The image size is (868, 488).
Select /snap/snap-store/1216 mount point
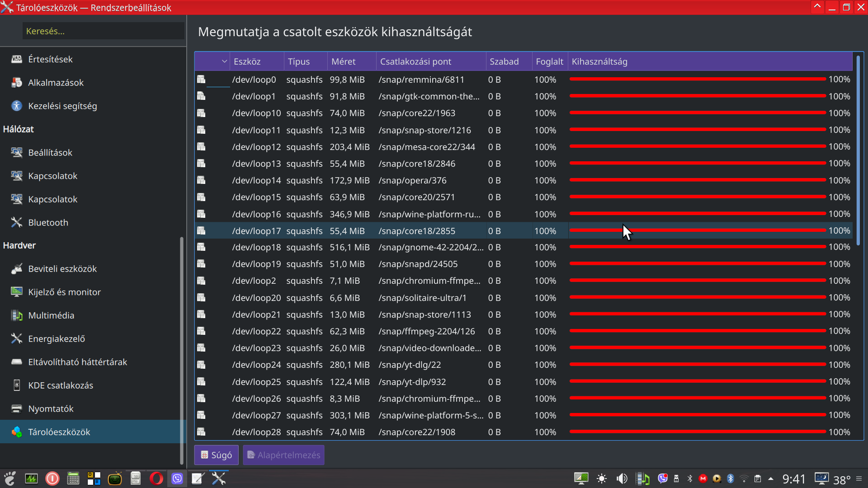[425, 130]
